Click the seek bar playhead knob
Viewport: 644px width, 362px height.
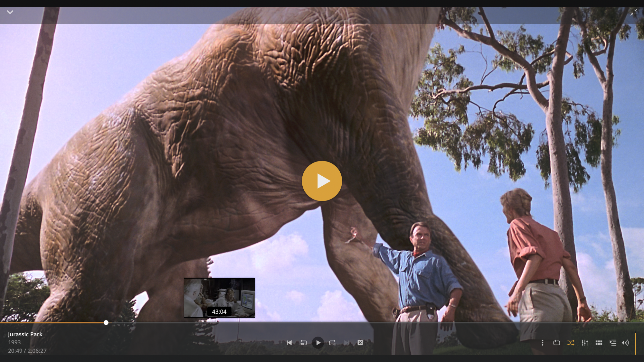[x=106, y=322]
